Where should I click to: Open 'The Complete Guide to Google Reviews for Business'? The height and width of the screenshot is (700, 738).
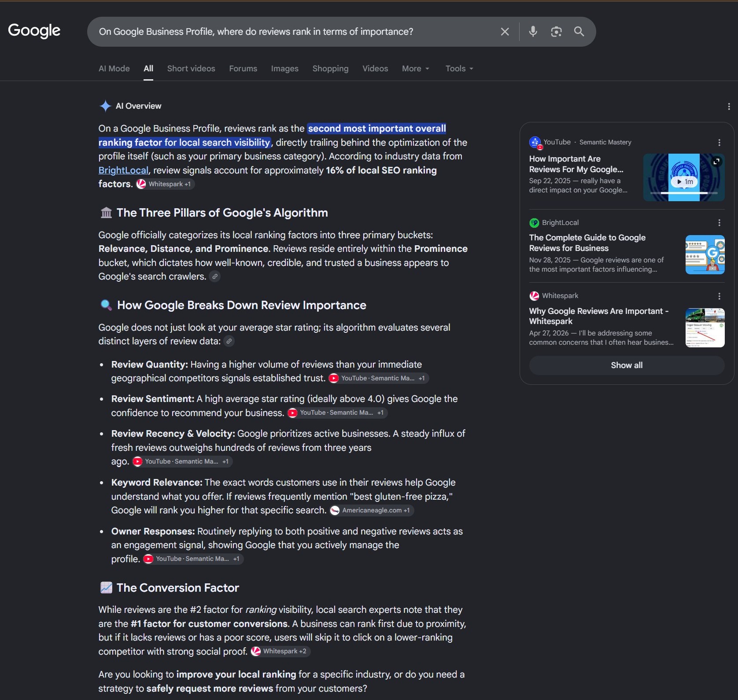tap(587, 243)
